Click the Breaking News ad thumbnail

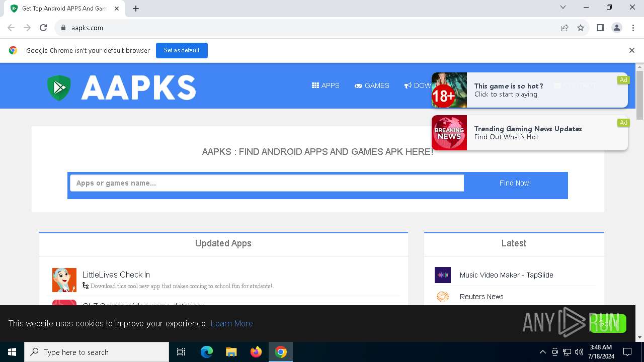449,133
